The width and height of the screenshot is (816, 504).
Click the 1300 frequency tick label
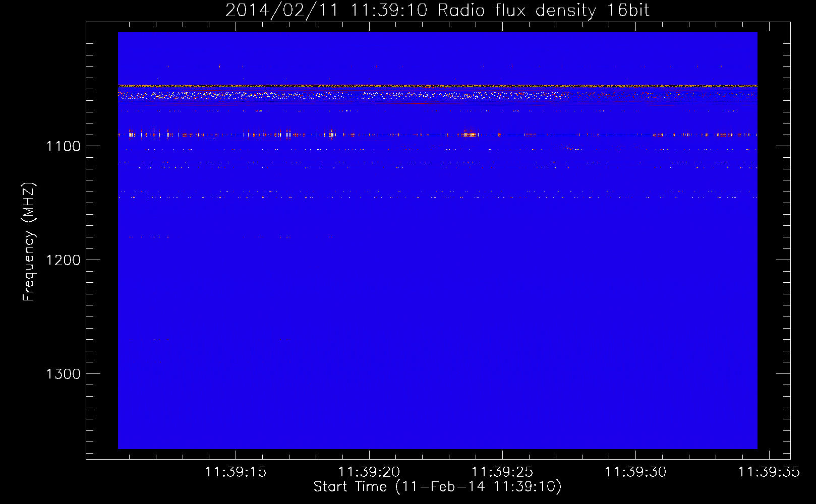pyautogui.click(x=63, y=374)
